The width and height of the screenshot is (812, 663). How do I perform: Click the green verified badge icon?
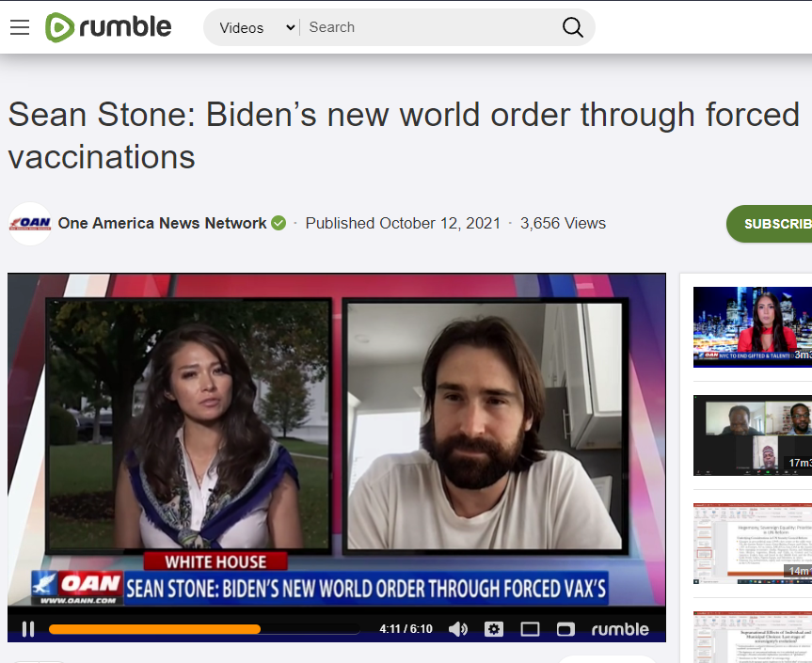[x=279, y=223]
